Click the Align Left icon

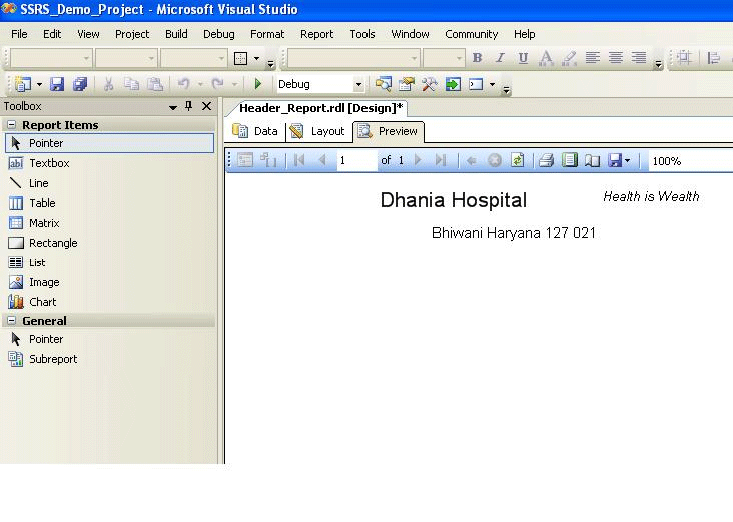(x=593, y=58)
